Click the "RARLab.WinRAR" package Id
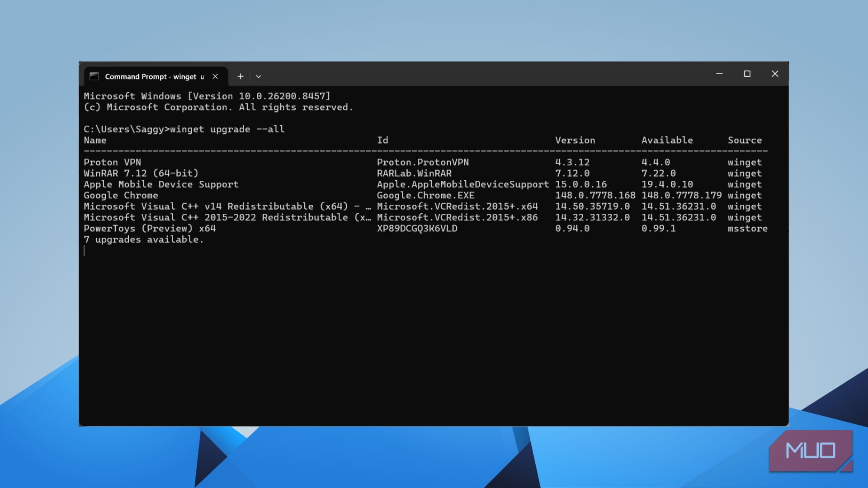Viewport: 868px width, 488px height. point(415,174)
